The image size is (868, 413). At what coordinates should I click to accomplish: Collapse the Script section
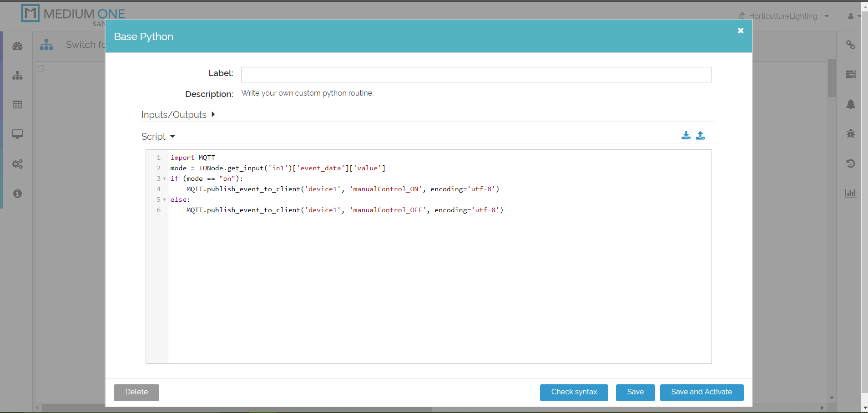click(x=158, y=137)
